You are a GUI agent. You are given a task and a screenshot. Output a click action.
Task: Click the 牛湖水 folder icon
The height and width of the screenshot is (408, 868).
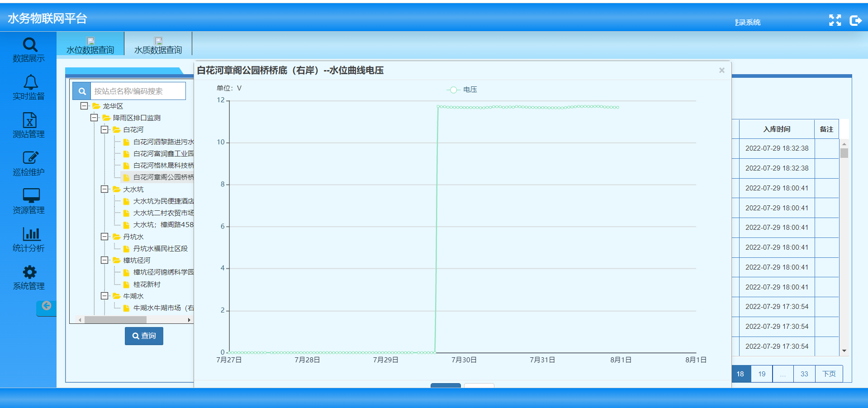tap(116, 296)
